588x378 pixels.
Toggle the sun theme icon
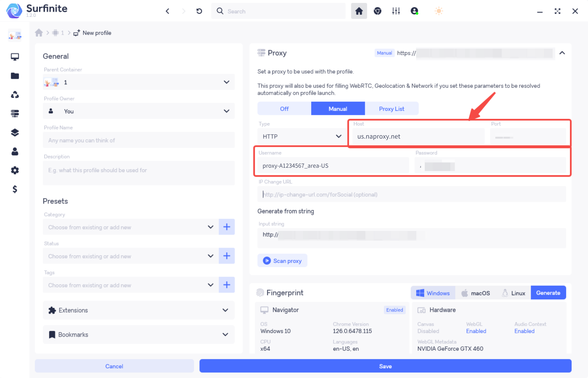[x=439, y=11]
